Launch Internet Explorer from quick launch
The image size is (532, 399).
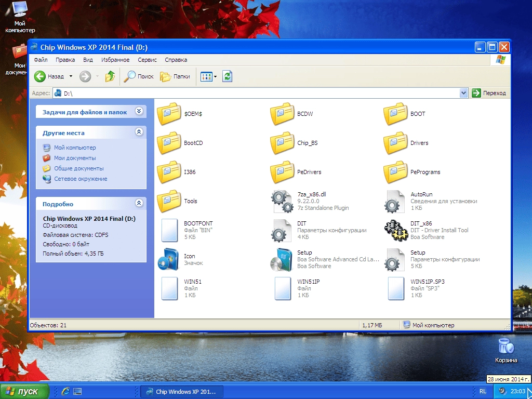pyautogui.click(x=65, y=392)
